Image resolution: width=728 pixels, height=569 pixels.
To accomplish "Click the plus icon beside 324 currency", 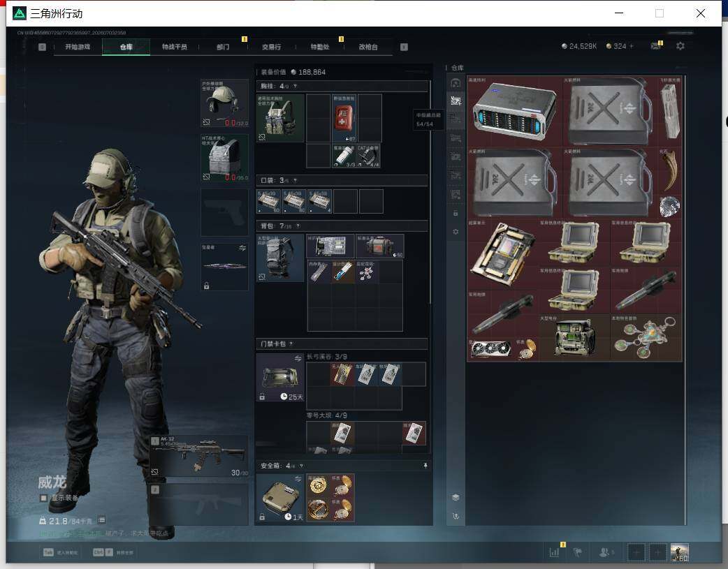I will coord(631,46).
